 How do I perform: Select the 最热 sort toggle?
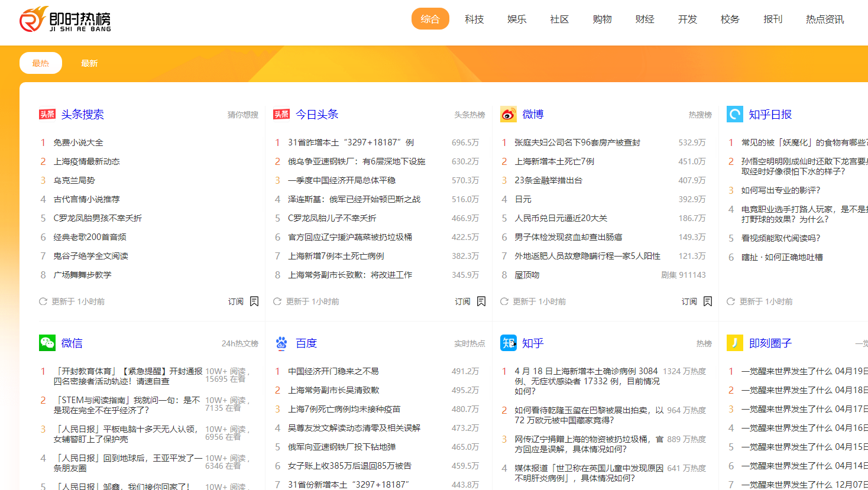pos(41,63)
